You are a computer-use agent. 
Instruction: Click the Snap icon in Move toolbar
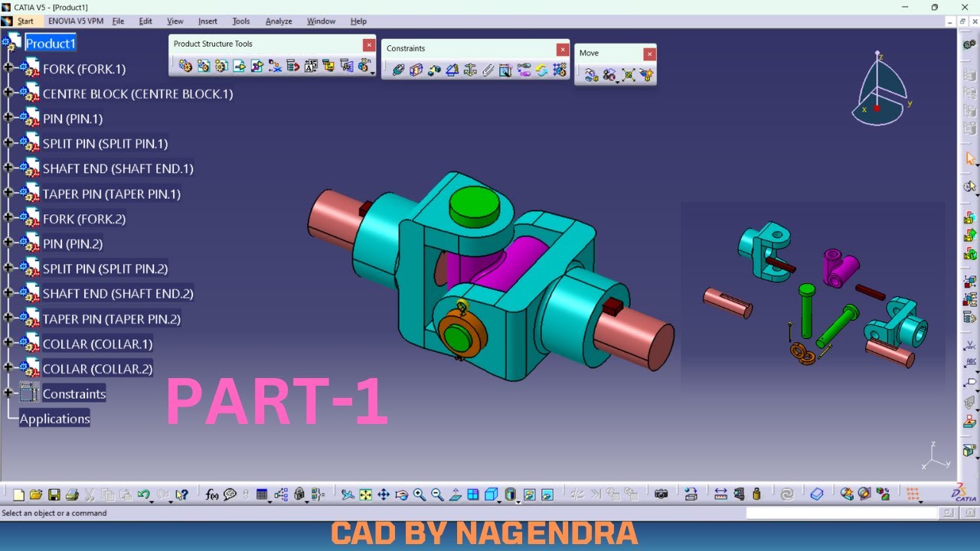point(609,75)
